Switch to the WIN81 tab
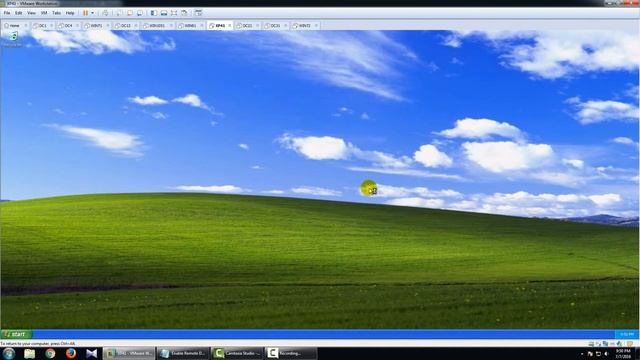Image resolution: width=640 pixels, height=360 pixels. tap(190, 25)
